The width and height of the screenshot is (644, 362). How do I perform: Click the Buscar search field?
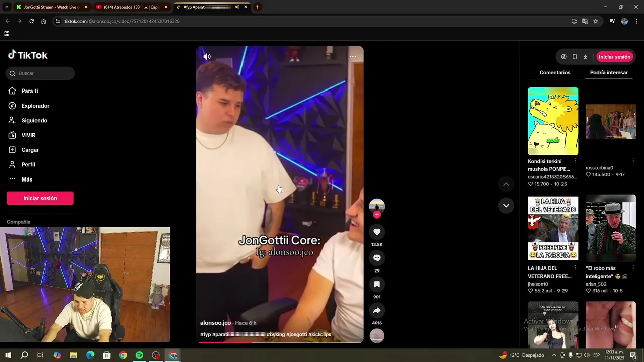40,73
